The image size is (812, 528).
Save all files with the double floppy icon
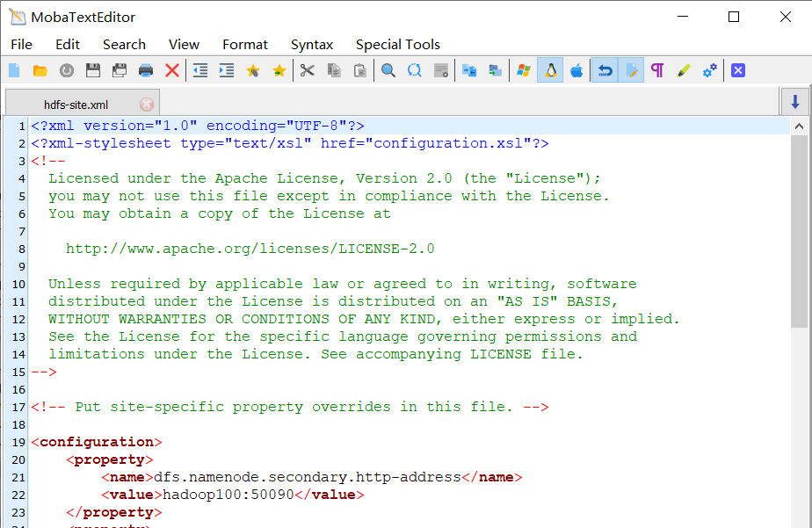pyautogui.click(x=120, y=70)
